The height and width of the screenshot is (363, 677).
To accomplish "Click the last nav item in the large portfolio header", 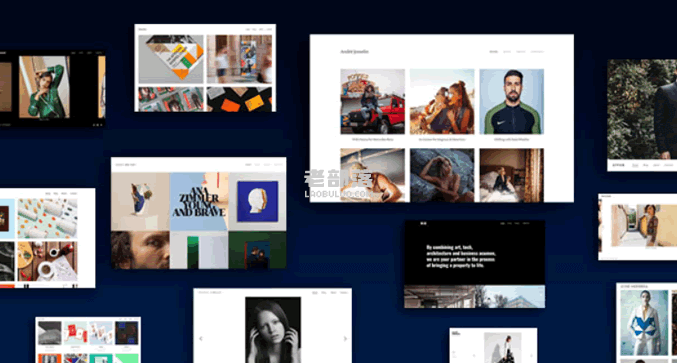I will coord(537,52).
